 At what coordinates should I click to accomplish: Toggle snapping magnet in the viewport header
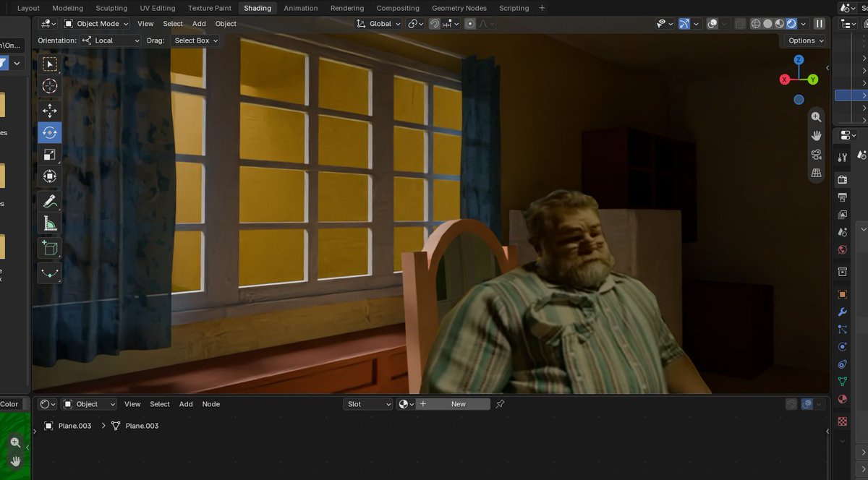click(434, 24)
